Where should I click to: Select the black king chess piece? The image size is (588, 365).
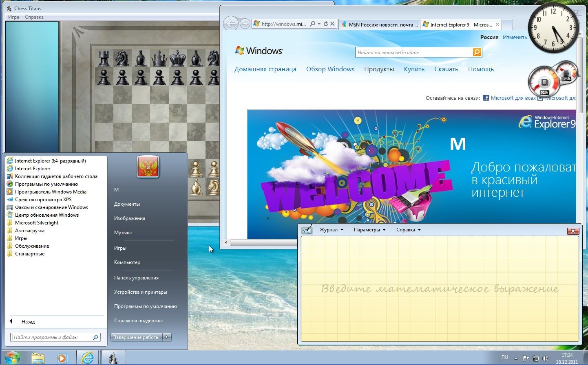click(x=177, y=58)
